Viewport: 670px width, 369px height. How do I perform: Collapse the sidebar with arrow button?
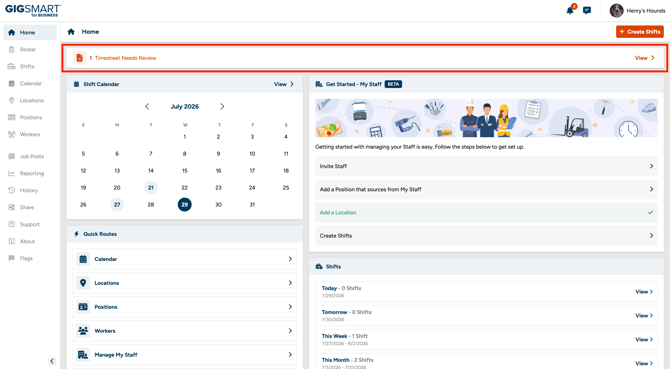coord(52,361)
